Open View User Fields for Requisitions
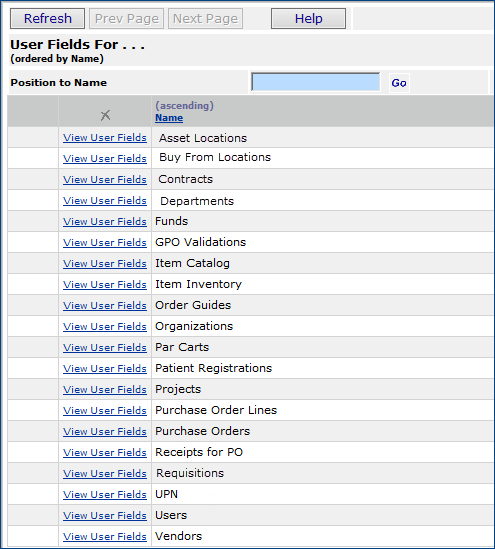Viewport: 495px width, 549px height. (x=105, y=474)
